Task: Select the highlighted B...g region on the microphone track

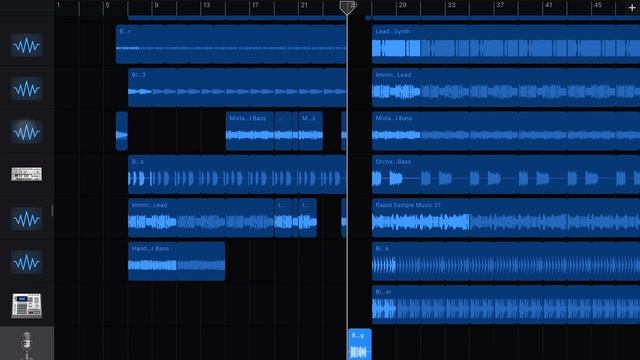Action: 360,344
